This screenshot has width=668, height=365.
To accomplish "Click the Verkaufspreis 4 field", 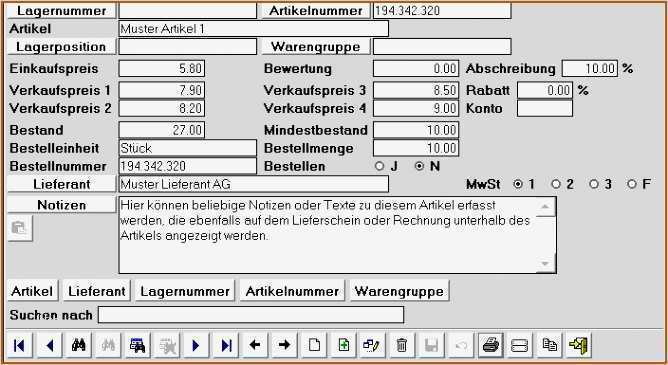I will pos(416,108).
